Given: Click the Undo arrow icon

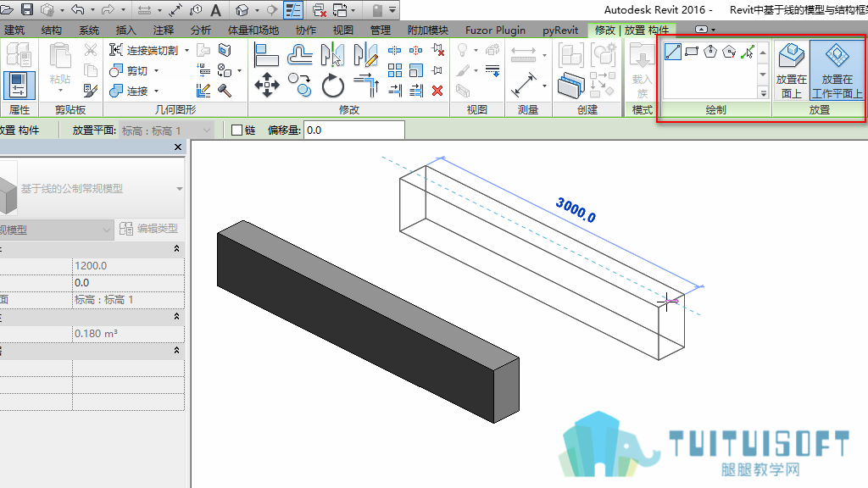Looking at the screenshot, I should pyautogui.click(x=77, y=9).
